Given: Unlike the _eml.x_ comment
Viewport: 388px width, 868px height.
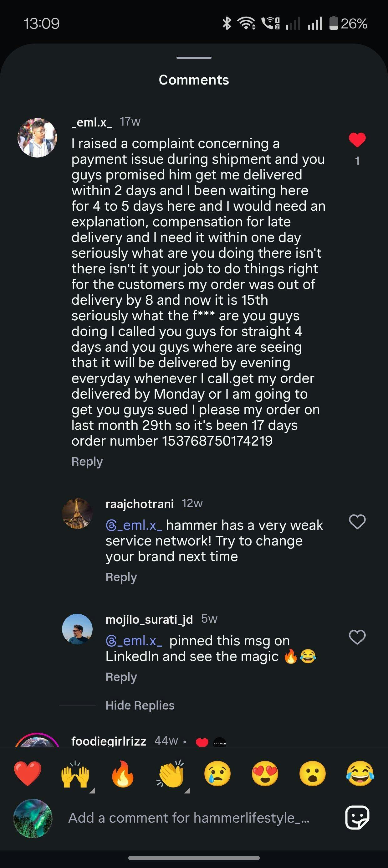Looking at the screenshot, I should click(357, 140).
